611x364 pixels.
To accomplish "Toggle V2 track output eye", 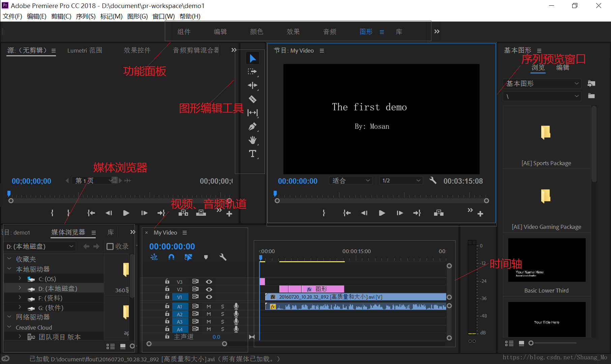I will [209, 289].
